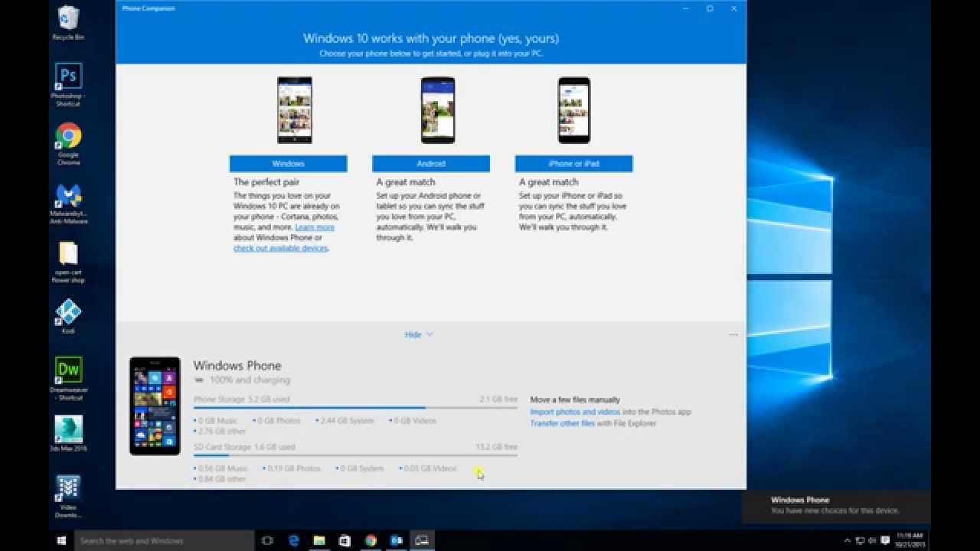Screen dimensions: 980x551
Task: Open the Google Chrome desktop icon
Action: pyautogui.click(x=68, y=144)
